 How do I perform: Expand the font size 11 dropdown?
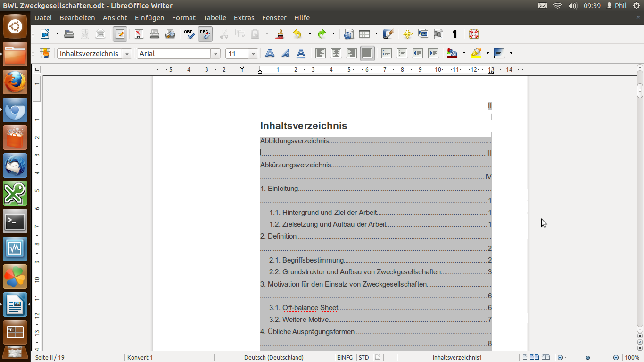(253, 54)
